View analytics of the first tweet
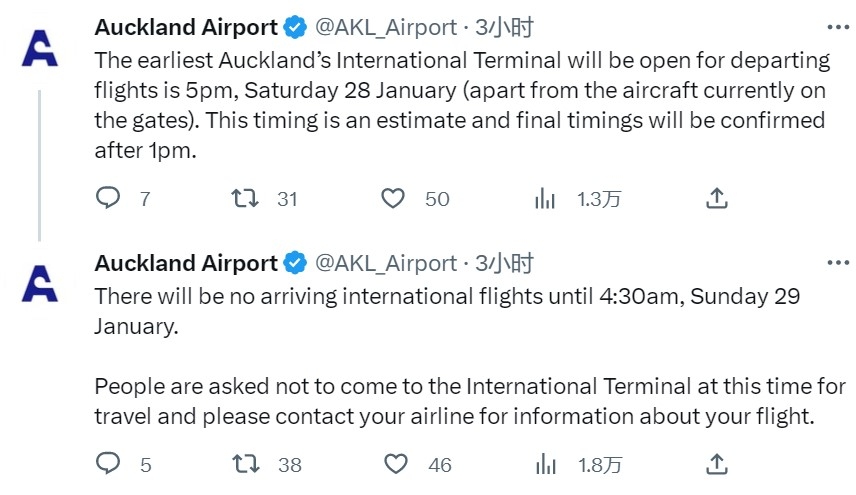 546,199
